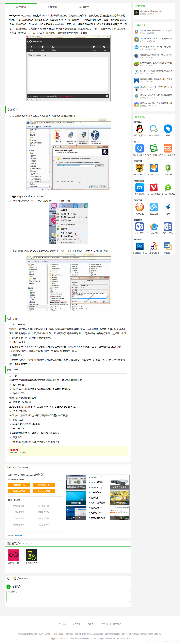Screen dimensions: 180x644
Task: Switch to the 猜你喜欢 tab
Action: [84, 7]
